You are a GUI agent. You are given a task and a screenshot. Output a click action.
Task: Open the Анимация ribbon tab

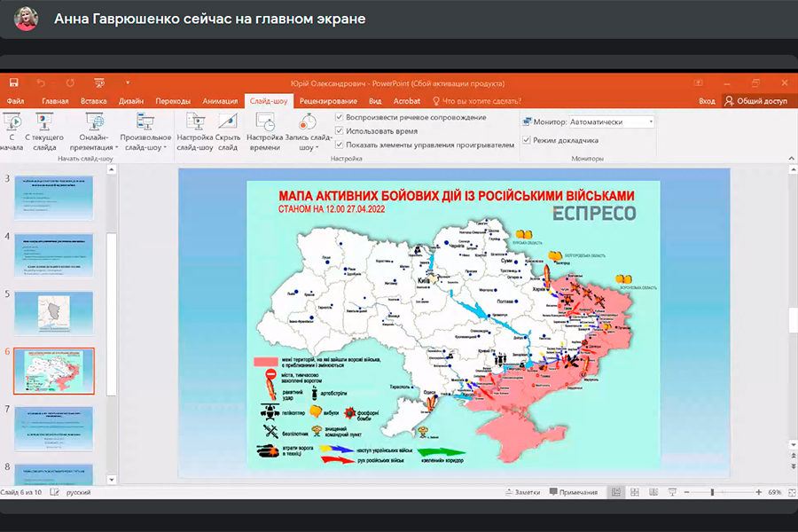pyautogui.click(x=219, y=101)
